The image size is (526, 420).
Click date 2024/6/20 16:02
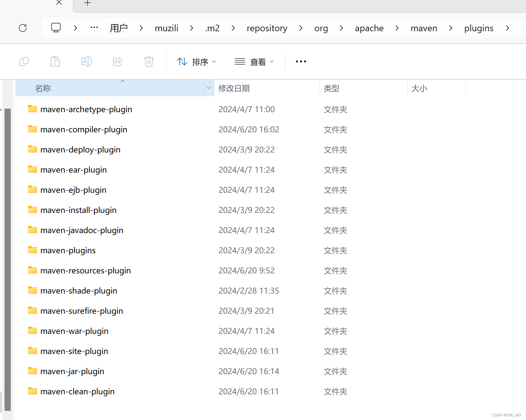pos(249,130)
